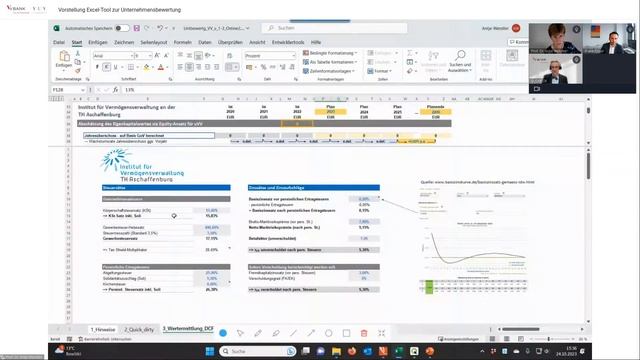Open Suchen und Auswählen magnifier
Image resolution: width=640 pixels, height=360 pixels.
pos(460,61)
